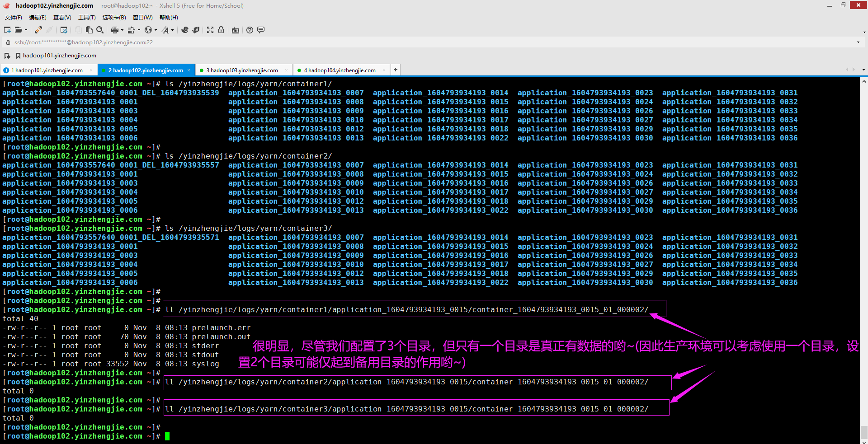Click the file transfer icon
868x444 pixels.
pyautogui.click(x=131, y=30)
